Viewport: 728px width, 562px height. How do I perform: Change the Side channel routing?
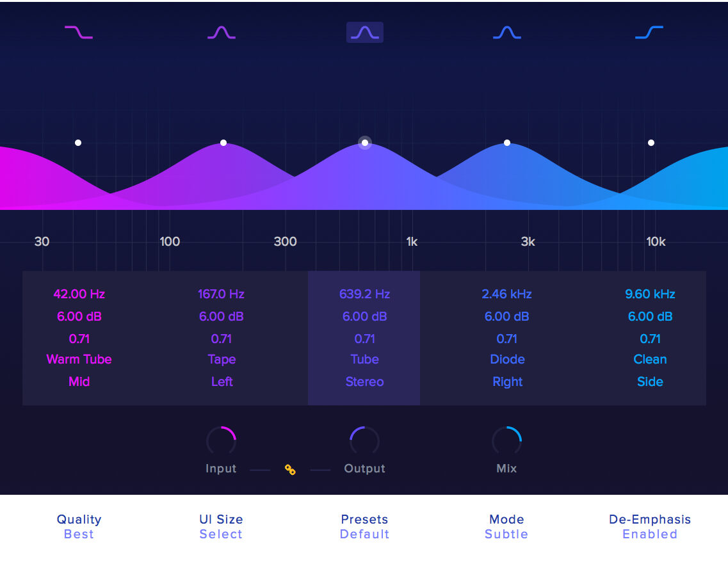tap(650, 381)
